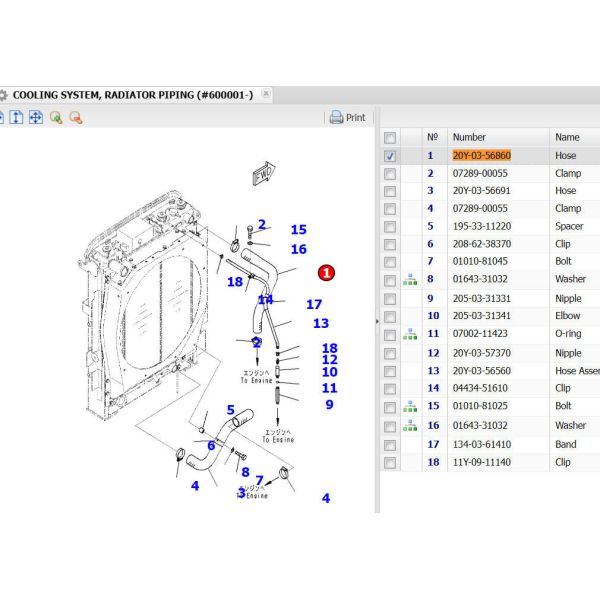
Task: Click the fit-to-height toolbar icon
Action: 16,117
